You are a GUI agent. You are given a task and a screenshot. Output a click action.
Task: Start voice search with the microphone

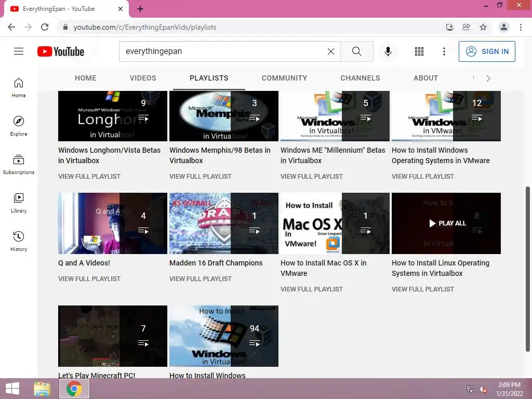(388, 51)
